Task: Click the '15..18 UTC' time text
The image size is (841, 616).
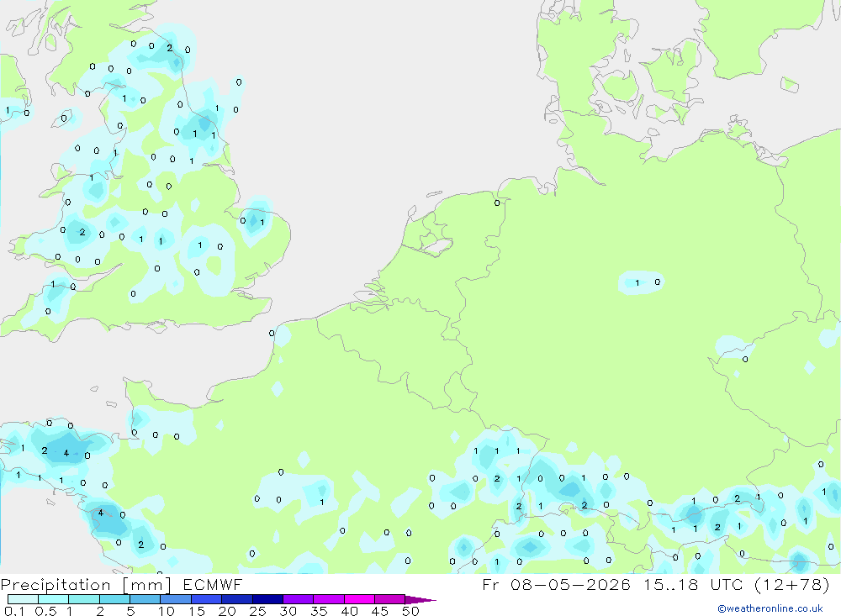Action: [694, 584]
